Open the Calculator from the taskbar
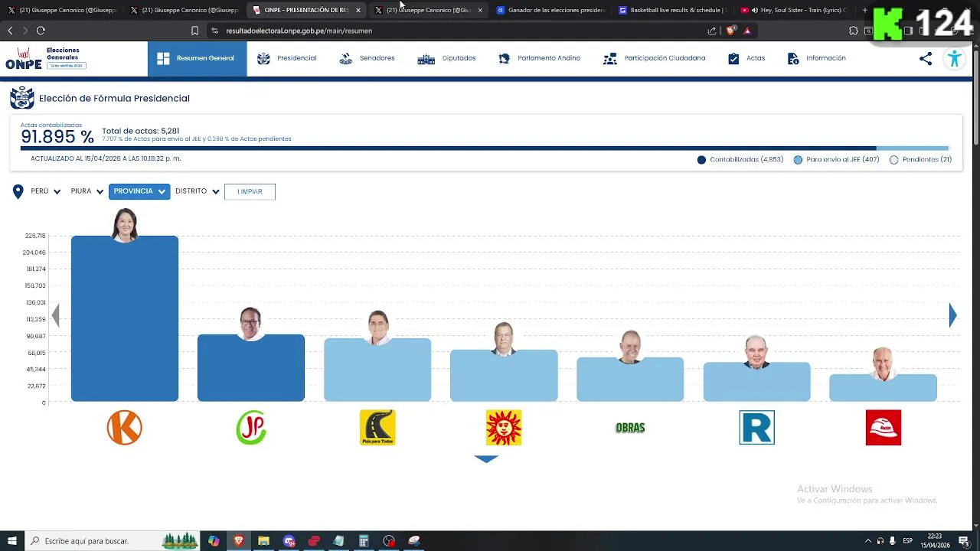This screenshot has width=980, height=551. (x=364, y=541)
